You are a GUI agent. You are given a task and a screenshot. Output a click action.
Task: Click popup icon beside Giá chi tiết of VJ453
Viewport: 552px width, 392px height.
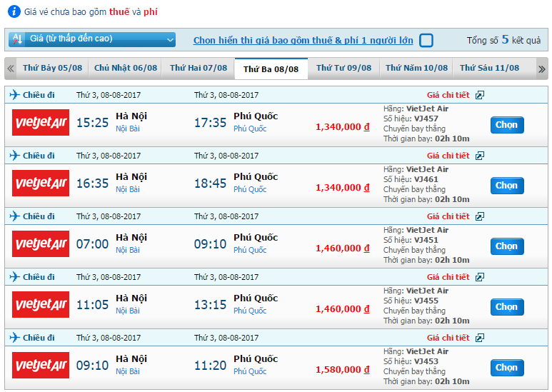[x=480, y=338]
